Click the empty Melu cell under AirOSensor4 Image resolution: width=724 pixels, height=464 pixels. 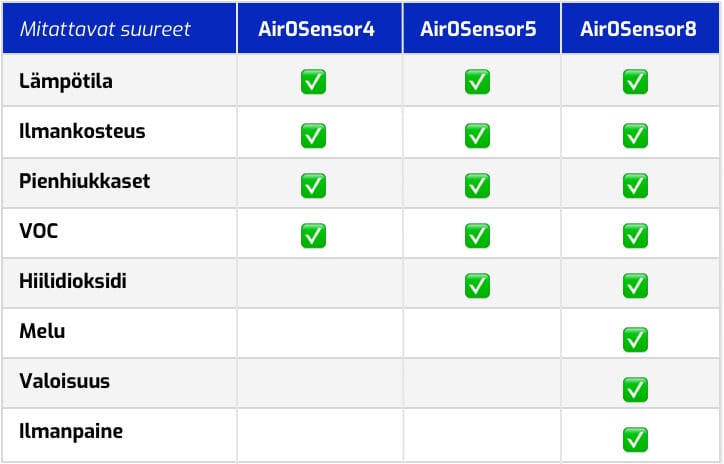(319, 333)
